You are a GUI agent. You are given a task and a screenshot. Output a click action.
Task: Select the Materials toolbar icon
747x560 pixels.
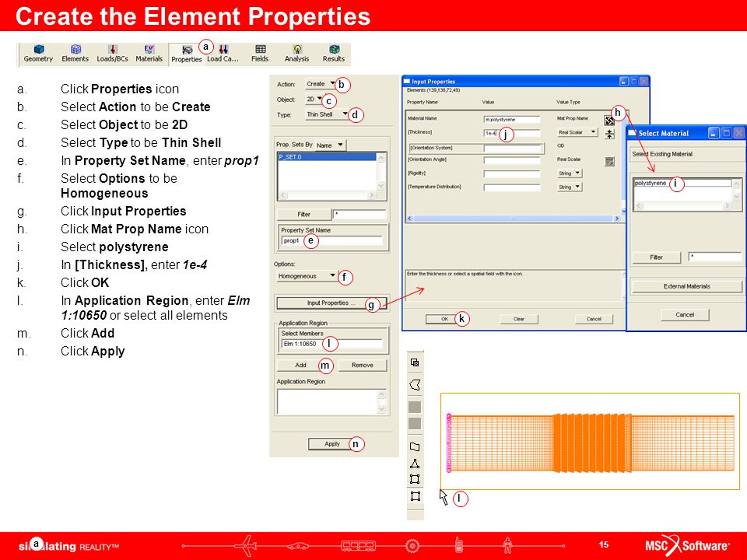tap(149, 54)
